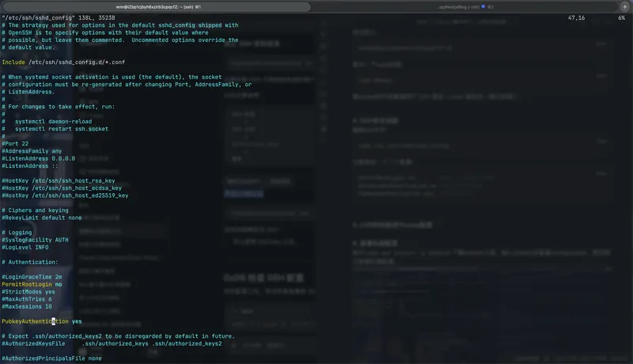
Task: Click the systemctl daemon-reload comment line
Action: (x=47, y=122)
